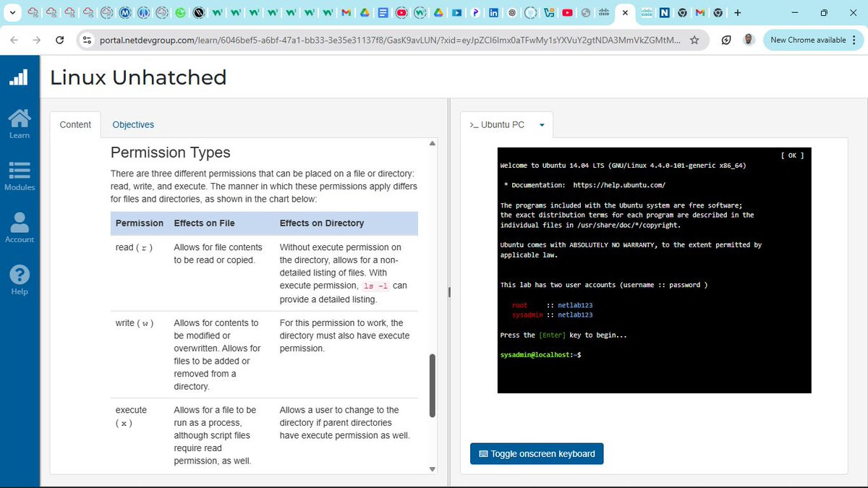Viewport: 868px width, 488px height.
Task: Click the address bar URL field
Action: coord(389,40)
